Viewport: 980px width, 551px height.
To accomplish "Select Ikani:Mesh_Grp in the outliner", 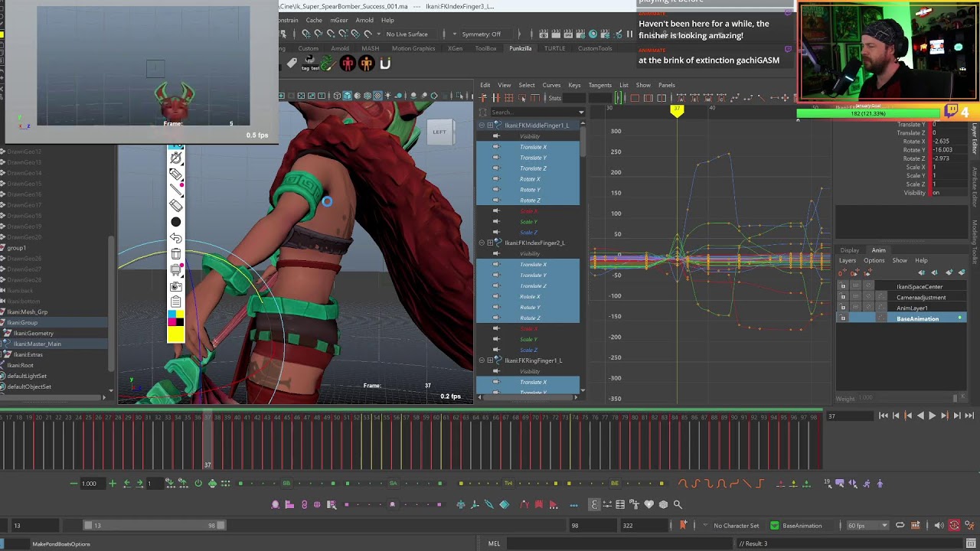I will click(29, 312).
